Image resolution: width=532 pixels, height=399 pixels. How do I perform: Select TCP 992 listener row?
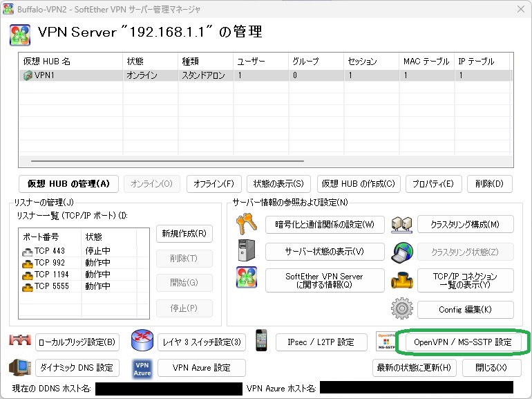point(84,263)
